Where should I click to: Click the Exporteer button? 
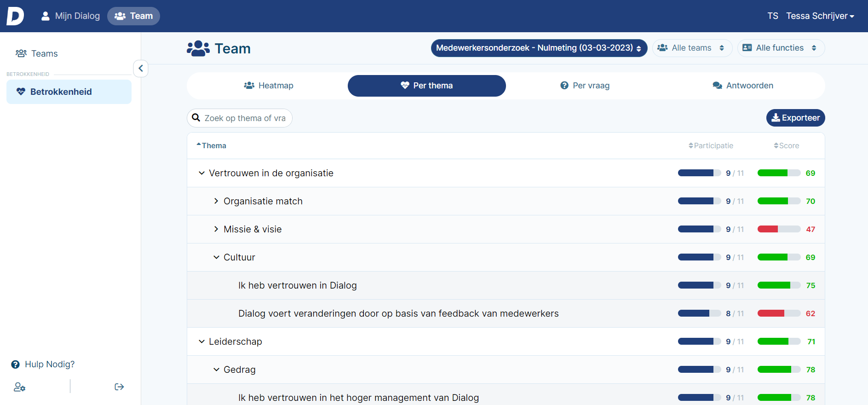tap(795, 118)
